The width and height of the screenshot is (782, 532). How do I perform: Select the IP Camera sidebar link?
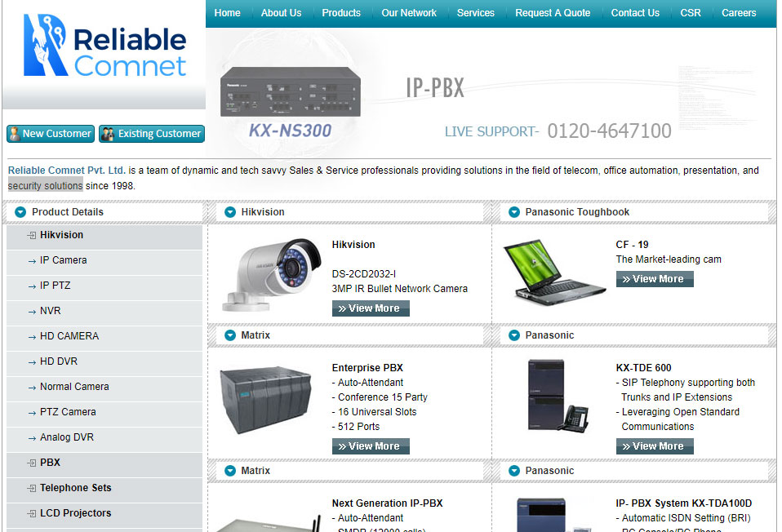point(64,260)
